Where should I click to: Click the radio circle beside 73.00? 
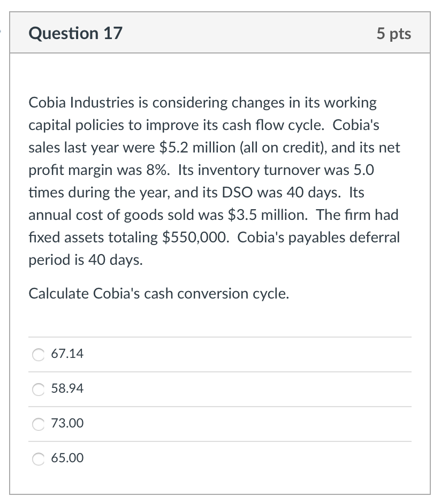[37, 424]
